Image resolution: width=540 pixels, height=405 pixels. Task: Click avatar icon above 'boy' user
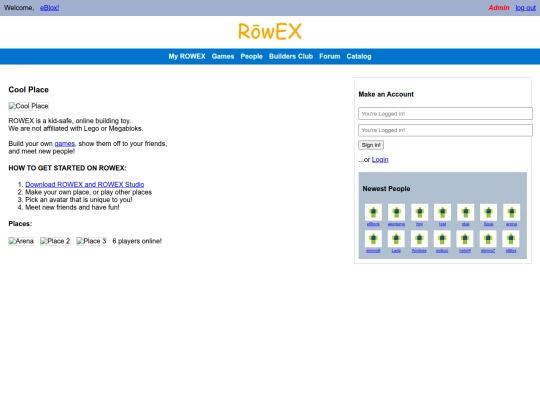419,212
